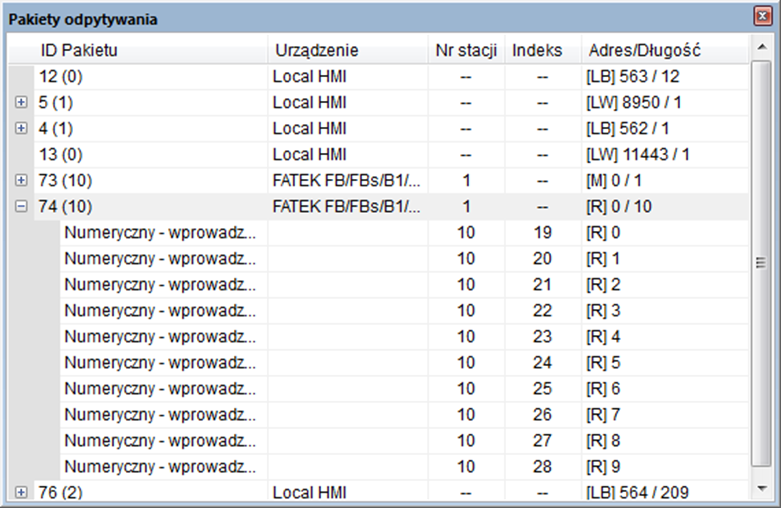This screenshot has width=781, height=508.
Task: Sort by ID Pakietu column header
Action: tap(138, 50)
